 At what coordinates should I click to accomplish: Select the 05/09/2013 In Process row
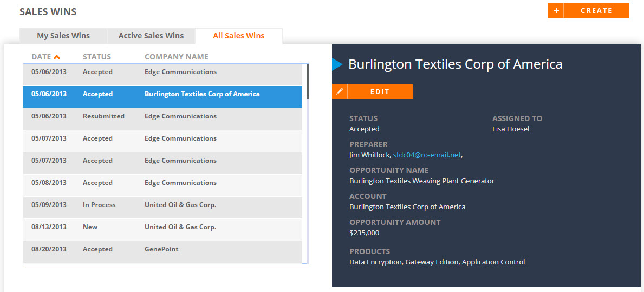tap(162, 207)
